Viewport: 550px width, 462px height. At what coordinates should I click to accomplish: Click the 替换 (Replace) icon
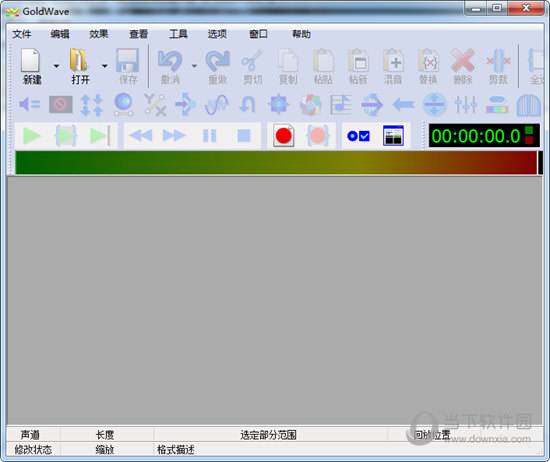[x=428, y=60]
